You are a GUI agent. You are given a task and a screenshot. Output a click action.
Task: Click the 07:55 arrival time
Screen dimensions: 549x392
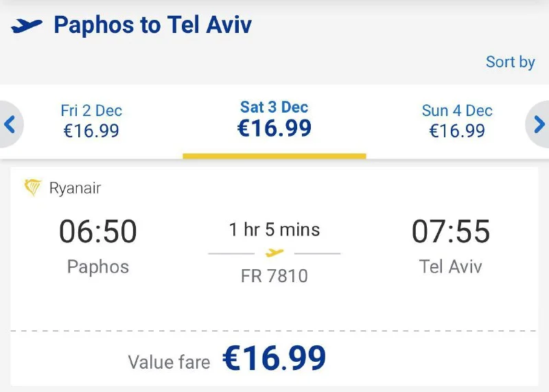click(x=451, y=231)
